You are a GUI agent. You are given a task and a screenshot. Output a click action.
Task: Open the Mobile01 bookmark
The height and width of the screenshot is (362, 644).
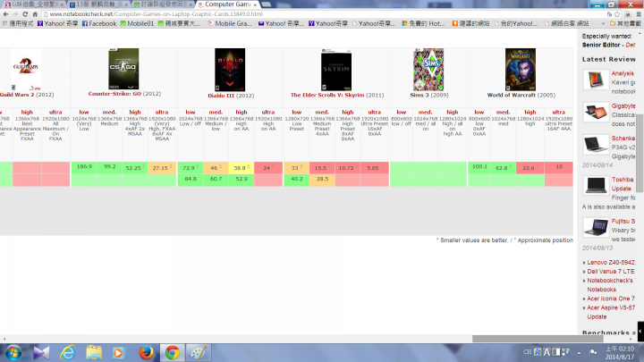point(137,23)
